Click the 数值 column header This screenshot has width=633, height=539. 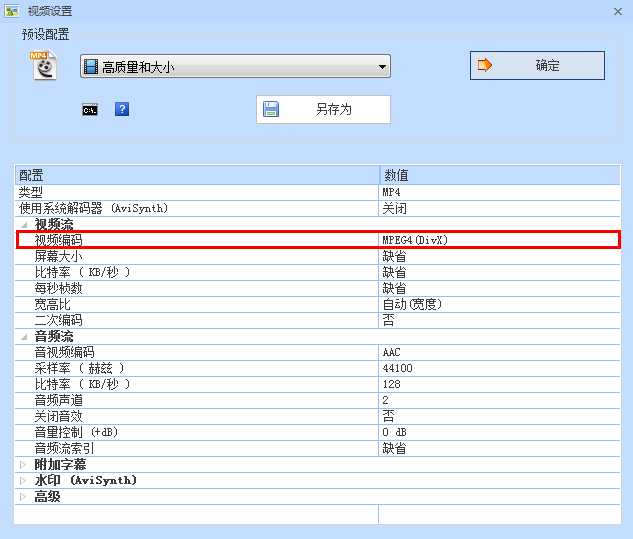pyautogui.click(x=499, y=175)
